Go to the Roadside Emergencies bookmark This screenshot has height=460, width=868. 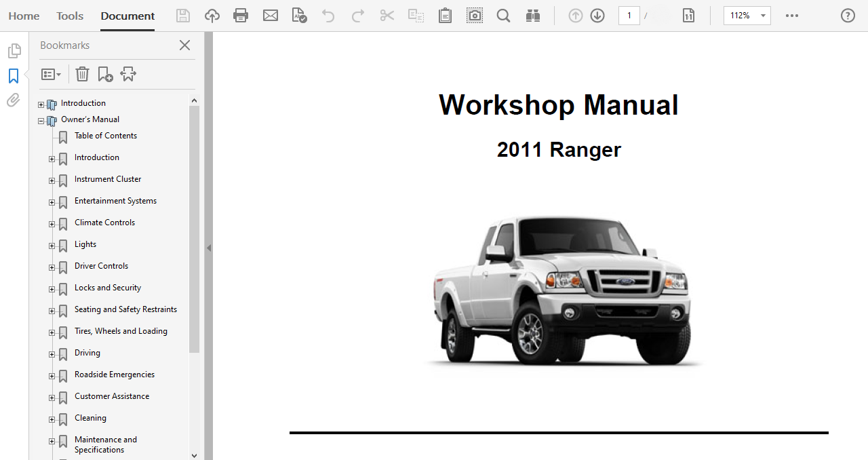tap(114, 375)
